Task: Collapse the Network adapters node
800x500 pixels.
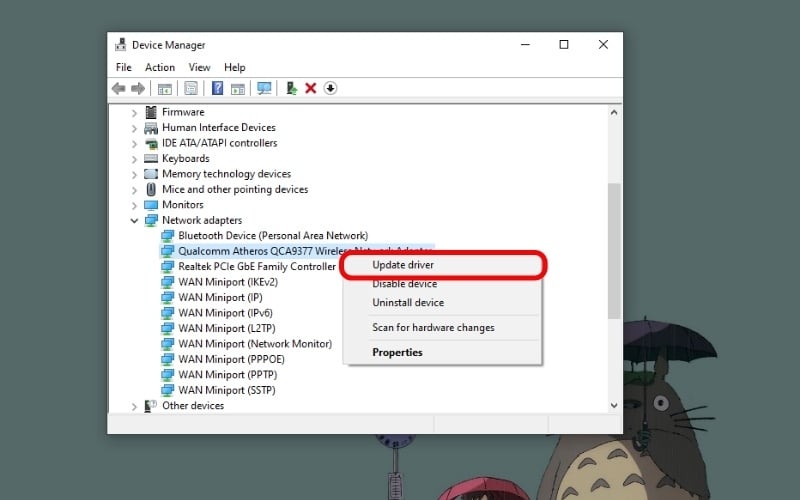Action: coord(135,220)
